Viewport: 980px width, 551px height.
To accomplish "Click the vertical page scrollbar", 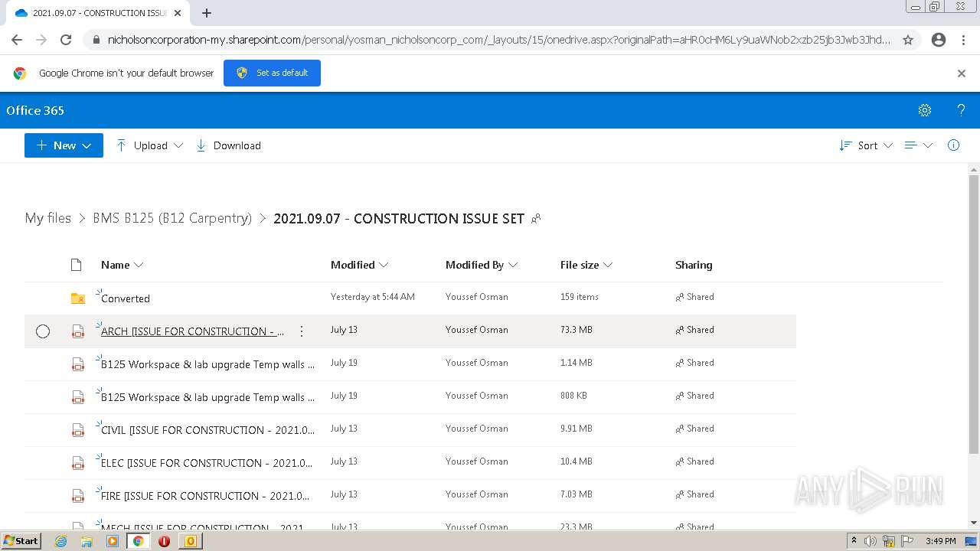I will pyautogui.click(x=974, y=314).
